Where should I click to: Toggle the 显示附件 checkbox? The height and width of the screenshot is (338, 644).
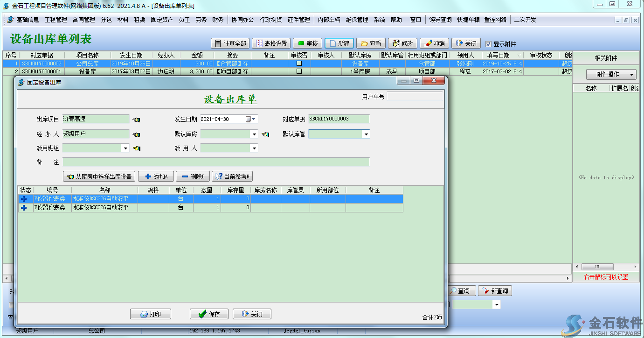488,44
